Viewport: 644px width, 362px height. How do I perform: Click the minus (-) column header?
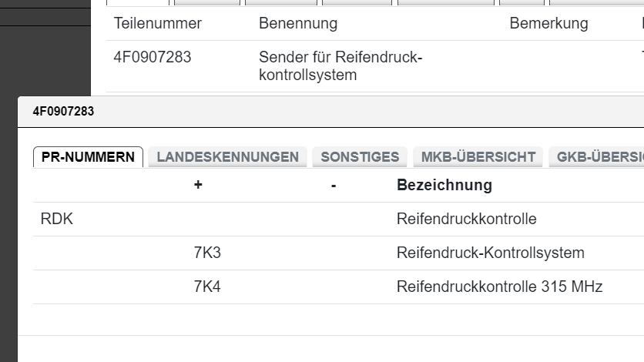tap(333, 185)
